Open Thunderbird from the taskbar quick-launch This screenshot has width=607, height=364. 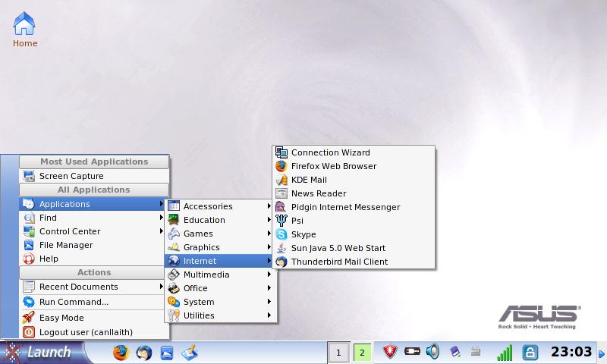coord(144,353)
